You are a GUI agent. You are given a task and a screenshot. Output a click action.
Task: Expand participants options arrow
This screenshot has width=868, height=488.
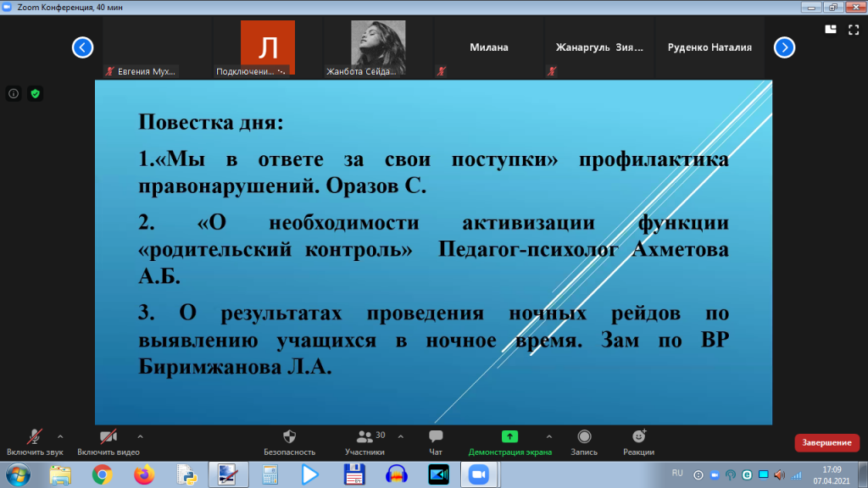401,436
